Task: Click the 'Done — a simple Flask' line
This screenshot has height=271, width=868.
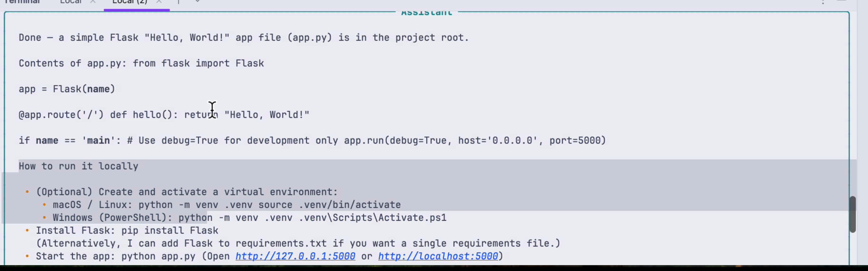Action: [244, 38]
